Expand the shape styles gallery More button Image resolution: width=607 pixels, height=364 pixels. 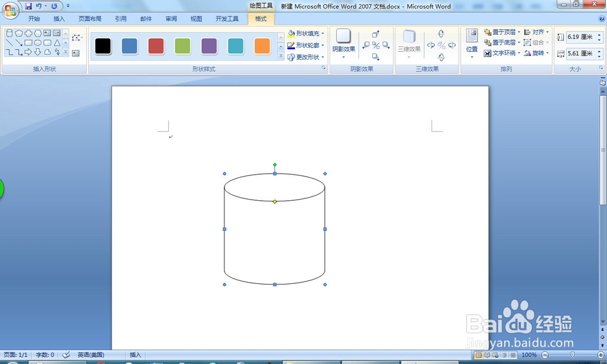click(x=281, y=56)
